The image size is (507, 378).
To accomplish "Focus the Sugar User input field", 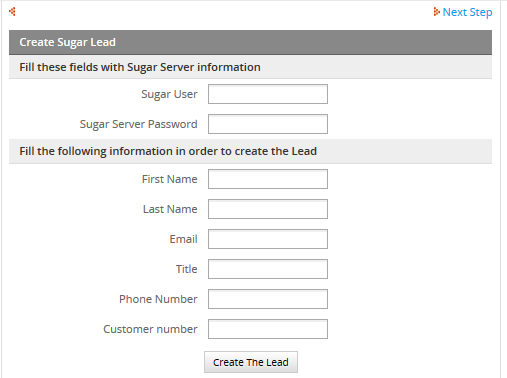I will tap(268, 94).
